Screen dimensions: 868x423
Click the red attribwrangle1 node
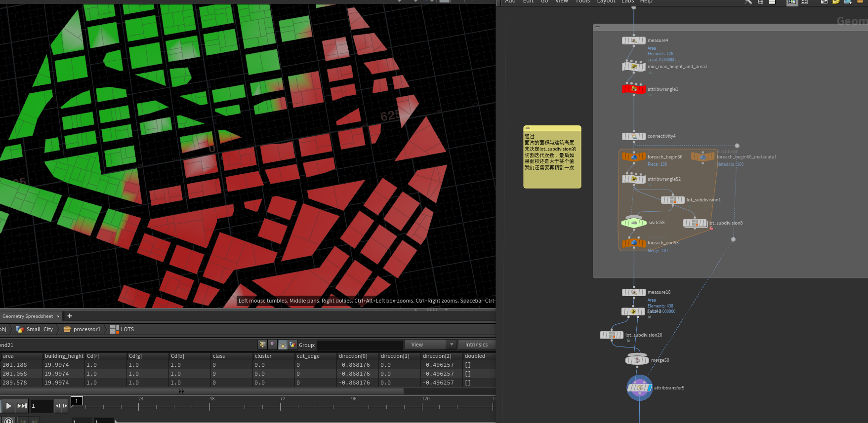point(634,89)
